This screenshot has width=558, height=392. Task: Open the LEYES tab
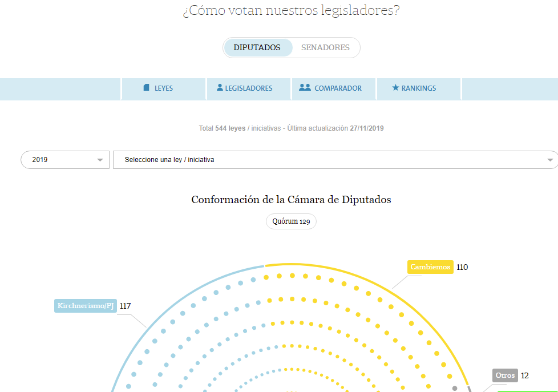(164, 88)
